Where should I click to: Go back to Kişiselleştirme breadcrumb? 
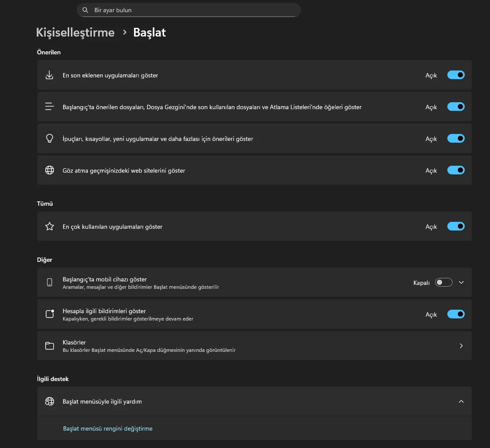(x=75, y=33)
